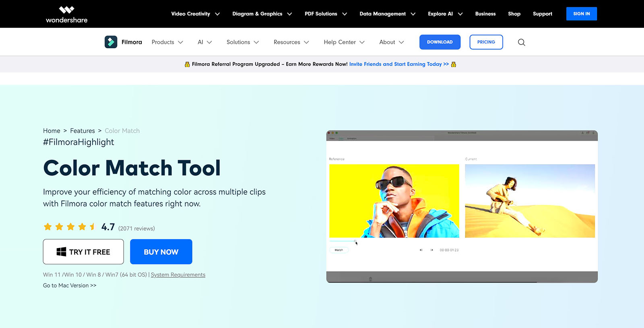The height and width of the screenshot is (328, 644).
Task: Open the search magnifier icon
Action: point(522,42)
